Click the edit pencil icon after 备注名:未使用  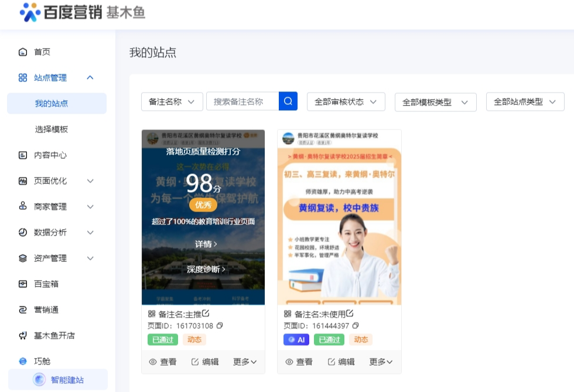tap(350, 313)
